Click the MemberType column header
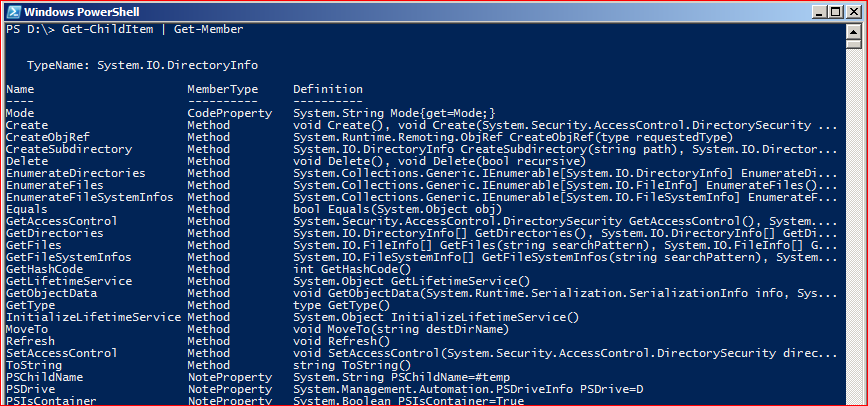868x406 pixels. coord(223,89)
